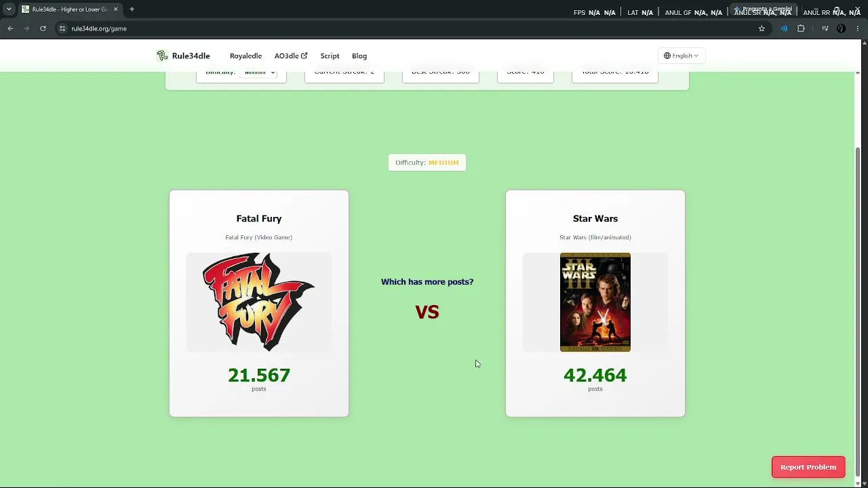Open the Royaledle nav link

[x=245, y=56]
